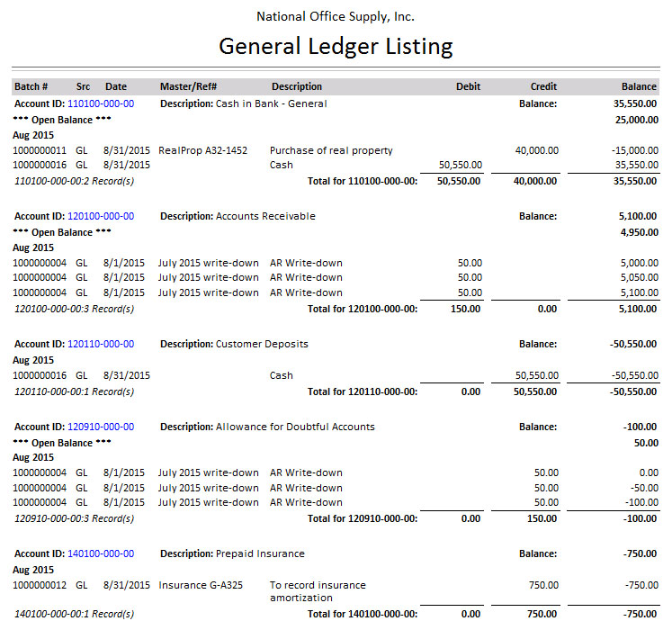Select the Credit column header

[543, 87]
